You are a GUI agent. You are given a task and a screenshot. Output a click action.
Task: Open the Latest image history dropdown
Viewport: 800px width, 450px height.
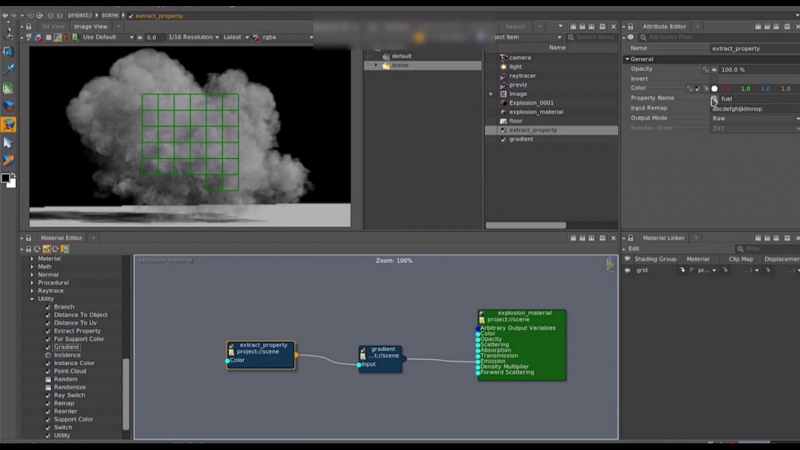click(236, 37)
